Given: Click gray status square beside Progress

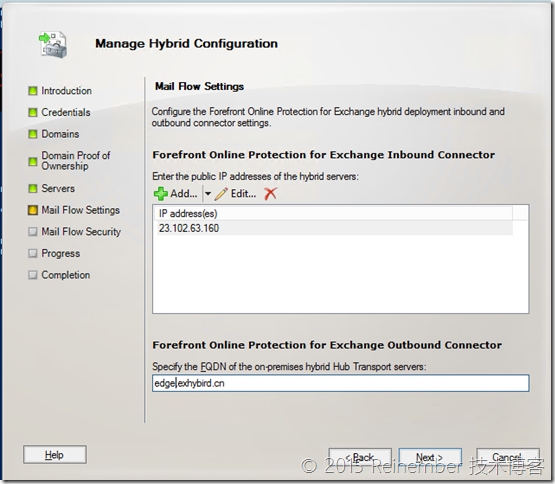Looking at the screenshot, I should (33, 254).
